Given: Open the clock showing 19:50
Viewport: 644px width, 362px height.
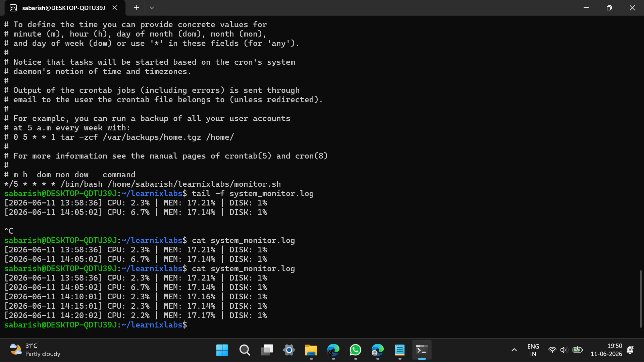Looking at the screenshot, I should pyautogui.click(x=606, y=350).
